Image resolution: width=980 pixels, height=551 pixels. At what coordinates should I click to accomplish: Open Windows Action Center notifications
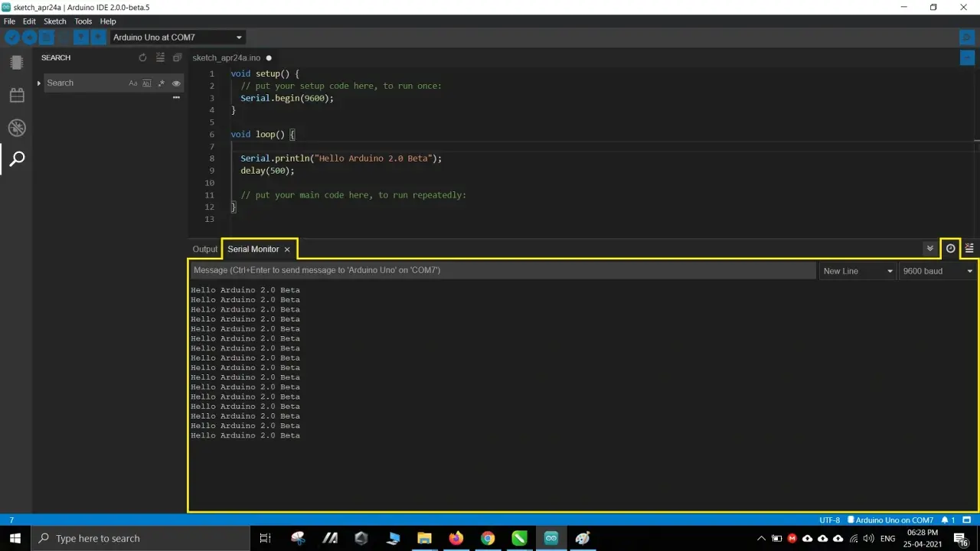click(x=960, y=539)
